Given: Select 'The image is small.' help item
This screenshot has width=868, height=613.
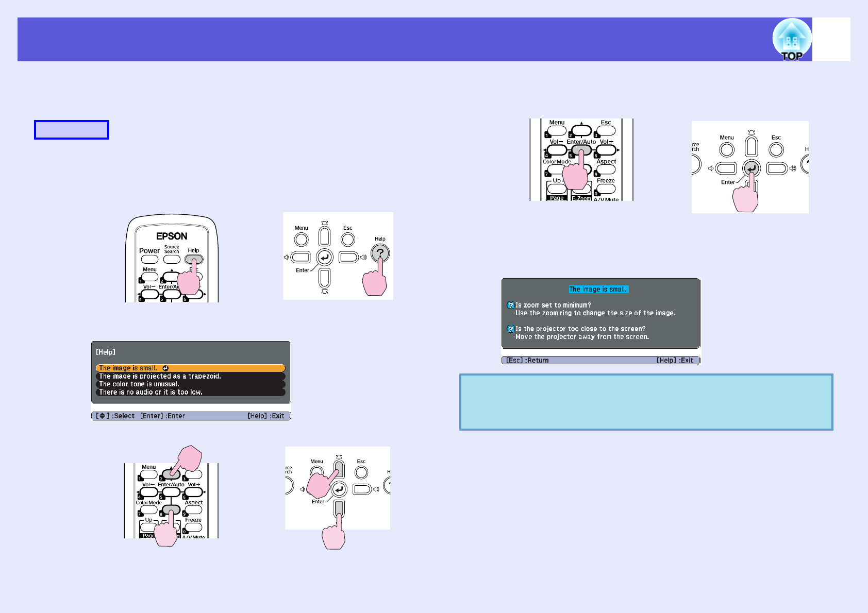Looking at the screenshot, I should pos(190,368).
